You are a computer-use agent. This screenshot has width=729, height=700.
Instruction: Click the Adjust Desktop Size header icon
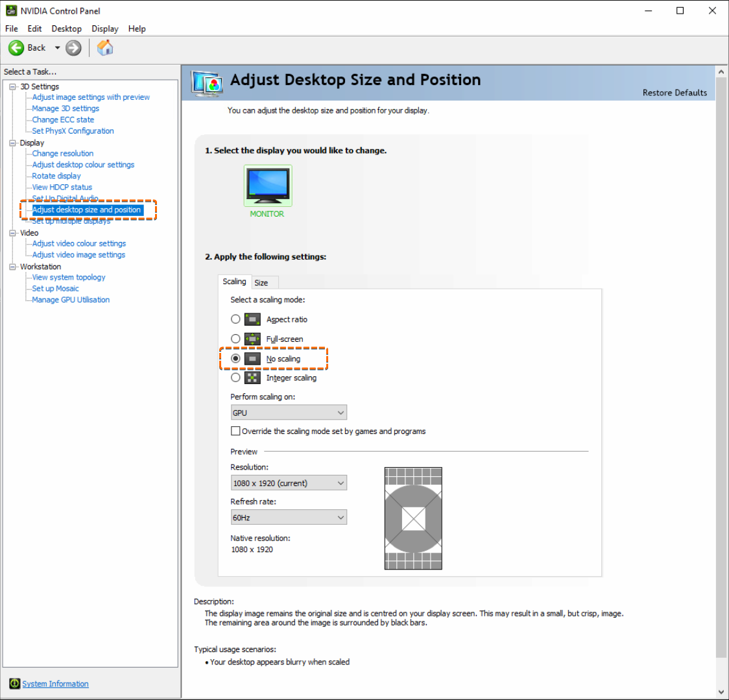pos(207,83)
